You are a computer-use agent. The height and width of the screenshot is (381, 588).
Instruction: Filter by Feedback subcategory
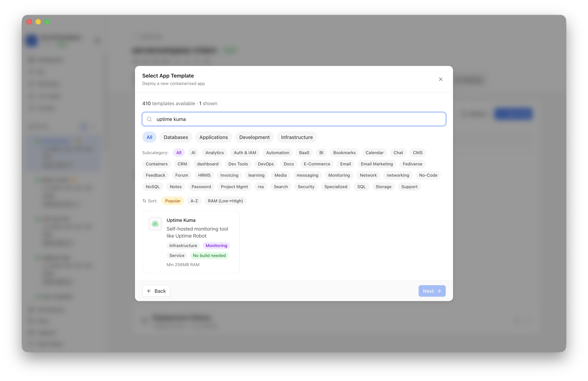(x=155, y=175)
